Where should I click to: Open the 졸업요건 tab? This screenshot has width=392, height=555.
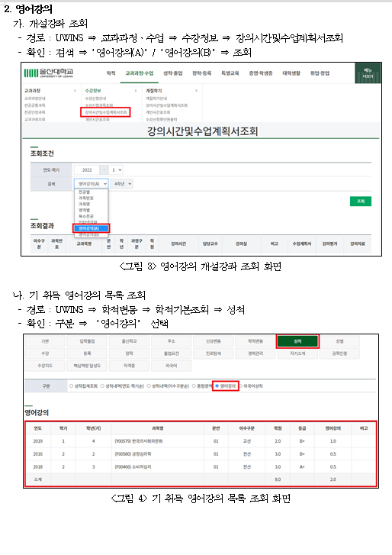tap(171, 353)
